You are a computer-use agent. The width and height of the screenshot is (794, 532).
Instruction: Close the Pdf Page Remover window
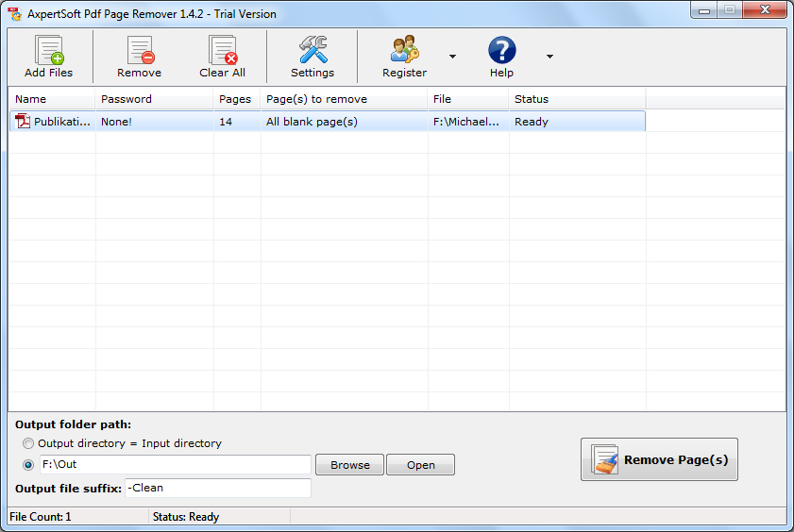(765, 10)
